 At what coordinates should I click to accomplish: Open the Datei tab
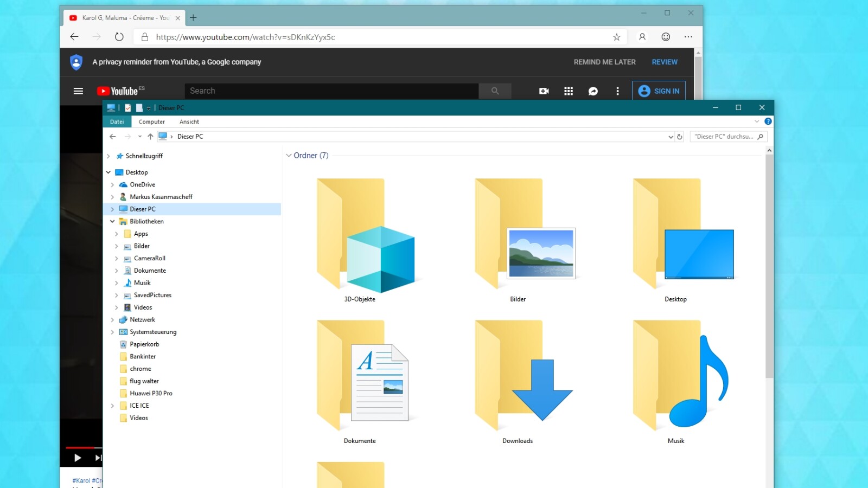point(117,122)
